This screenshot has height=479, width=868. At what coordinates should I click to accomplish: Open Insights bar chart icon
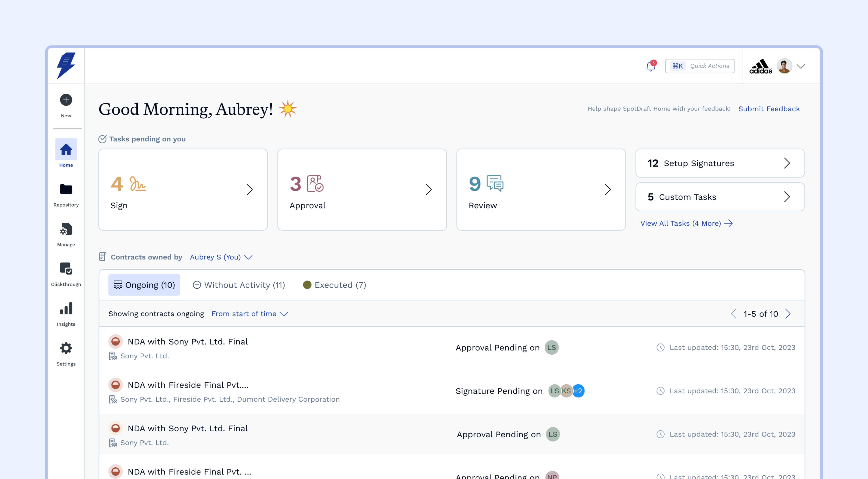pyautogui.click(x=66, y=308)
